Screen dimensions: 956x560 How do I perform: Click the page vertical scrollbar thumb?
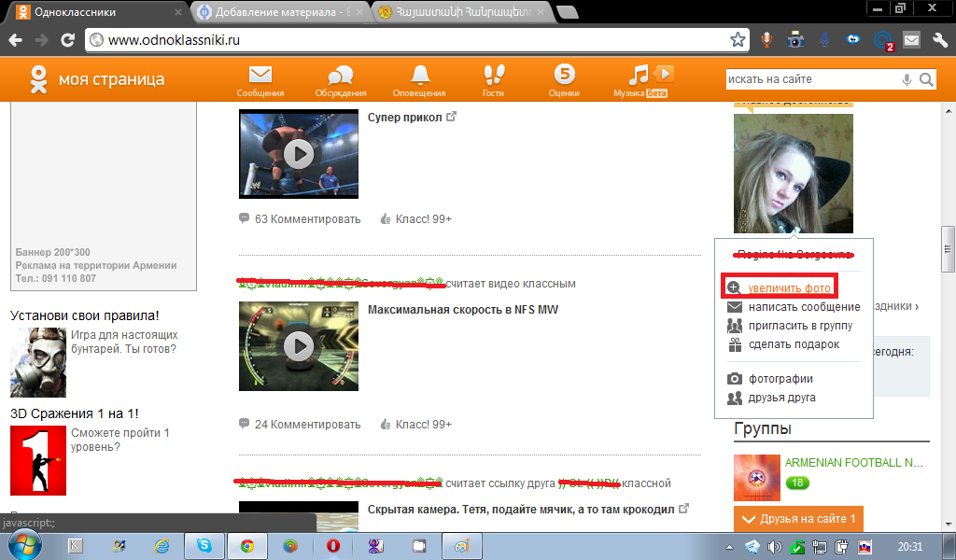[948, 249]
